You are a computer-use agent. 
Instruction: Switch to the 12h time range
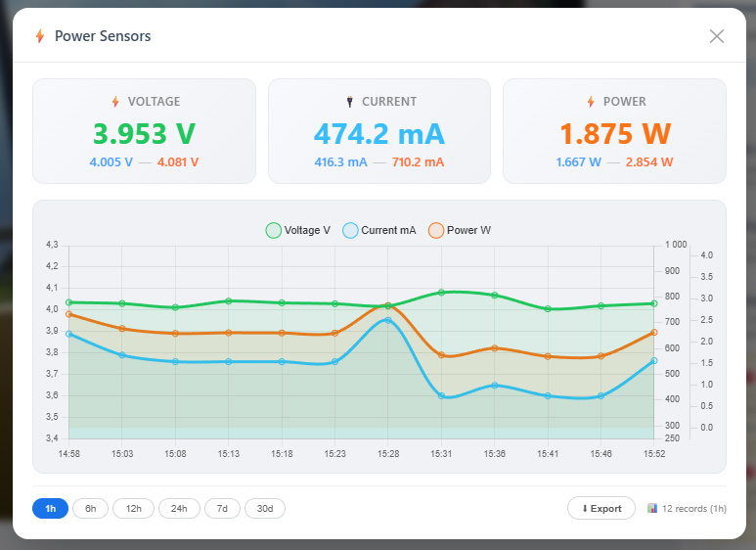tap(134, 509)
